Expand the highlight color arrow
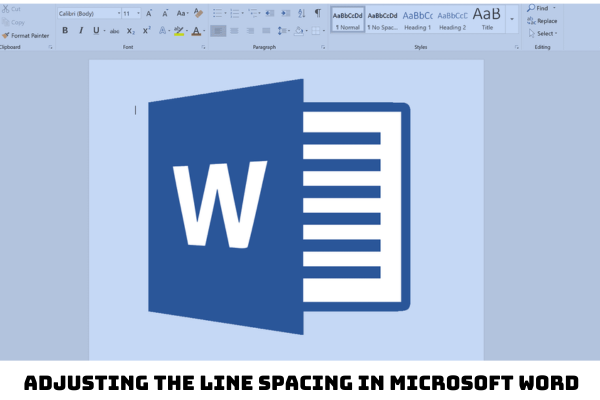Image resolution: width=600 pixels, height=400 pixels. 187,31
